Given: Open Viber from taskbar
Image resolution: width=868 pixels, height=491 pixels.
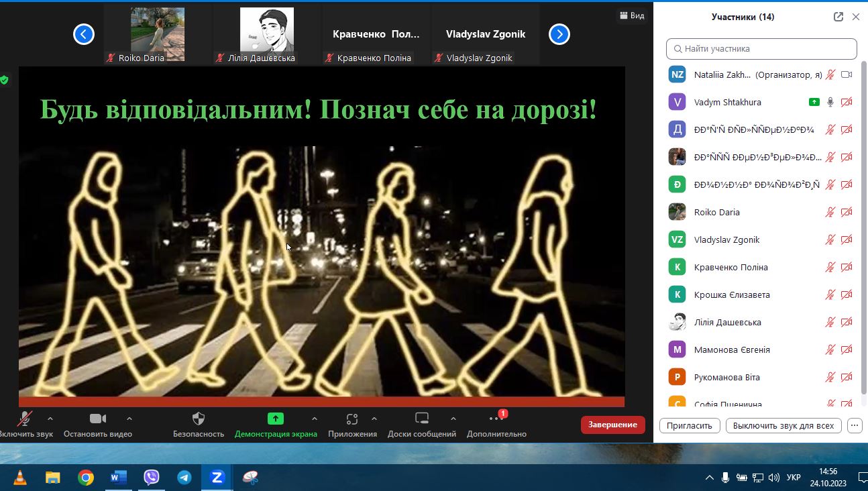Looking at the screenshot, I should 152,478.
